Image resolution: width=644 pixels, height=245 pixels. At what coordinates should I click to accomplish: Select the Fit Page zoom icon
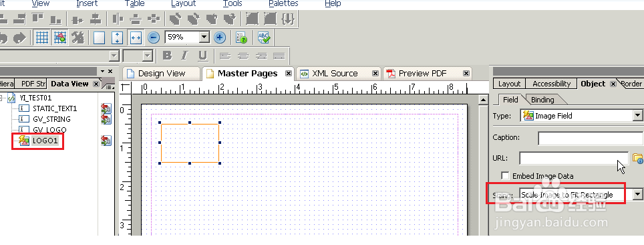99,38
